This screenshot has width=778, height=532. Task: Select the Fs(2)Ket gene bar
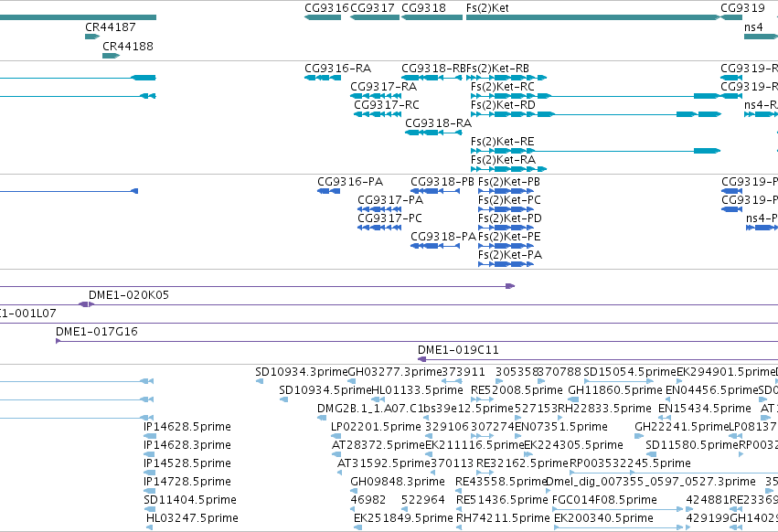tap(593, 17)
